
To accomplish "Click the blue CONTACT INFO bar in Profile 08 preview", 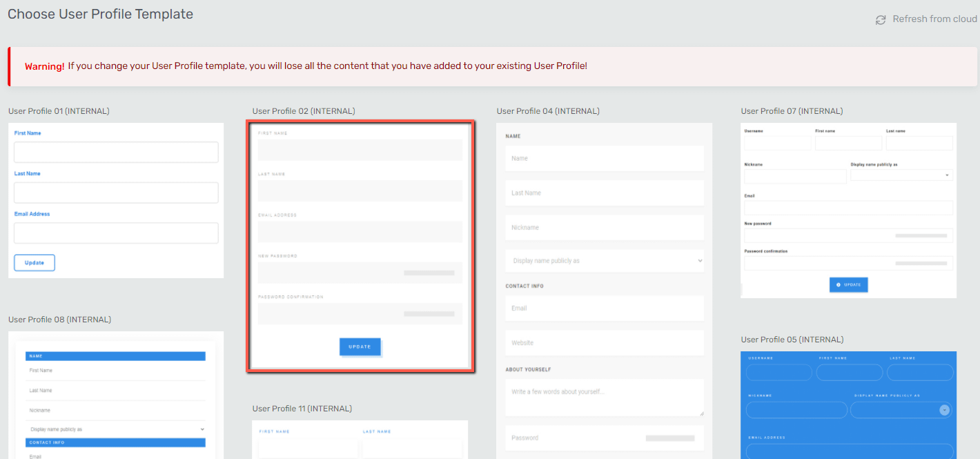I will [116, 442].
